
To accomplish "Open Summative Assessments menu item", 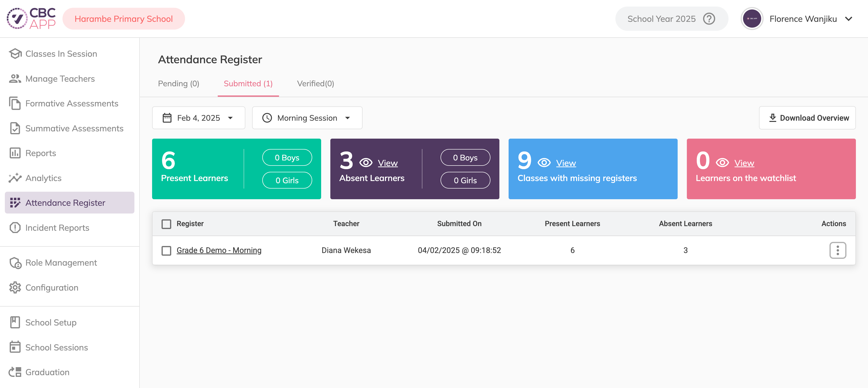I will (x=70, y=128).
